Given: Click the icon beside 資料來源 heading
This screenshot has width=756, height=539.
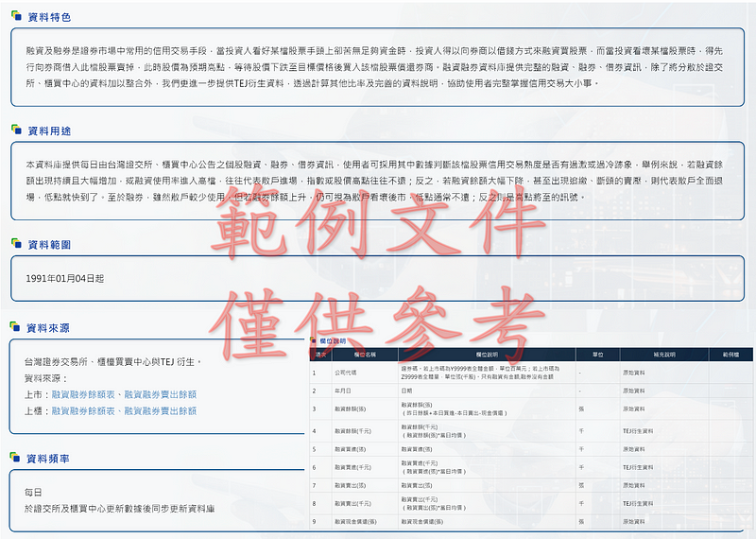Looking at the screenshot, I should tap(16, 327).
